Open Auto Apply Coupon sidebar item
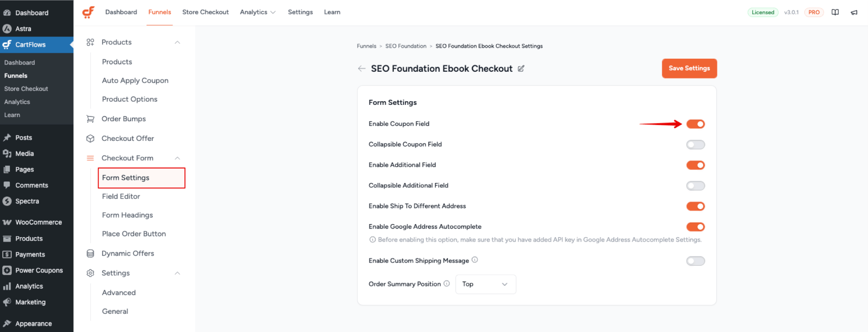This screenshot has height=332, width=868. 135,80
